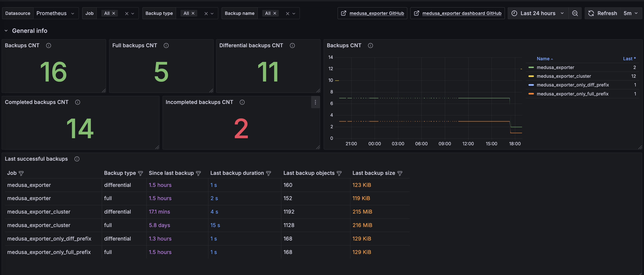The width and height of the screenshot is (644, 275).
Task: Open the Incompleted backups CNT panel menu
Action: [x=315, y=102]
